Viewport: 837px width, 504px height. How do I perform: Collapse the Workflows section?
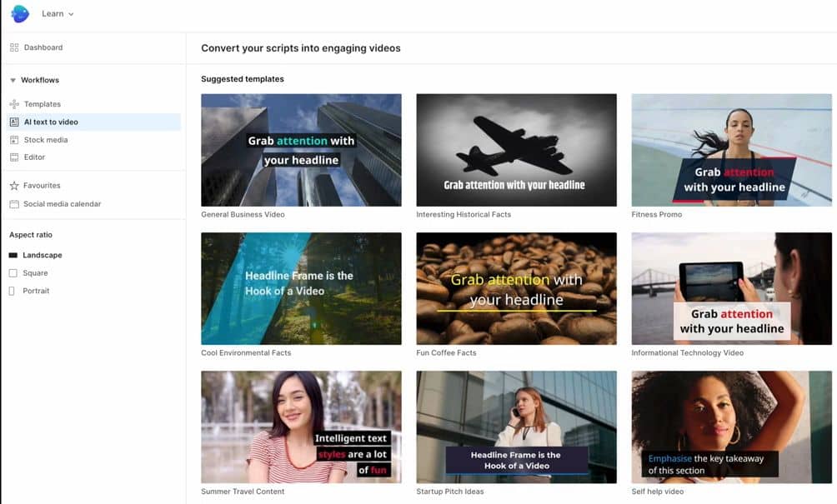pyautogui.click(x=13, y=81)
